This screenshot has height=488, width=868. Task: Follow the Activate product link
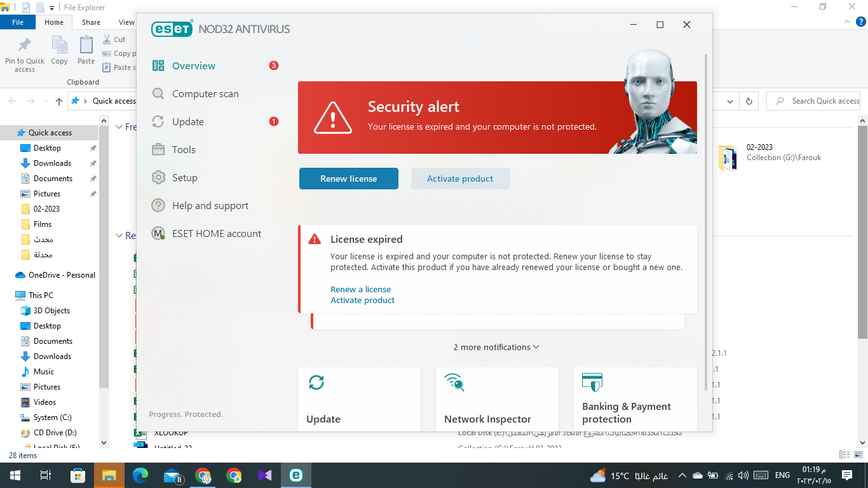363,300
